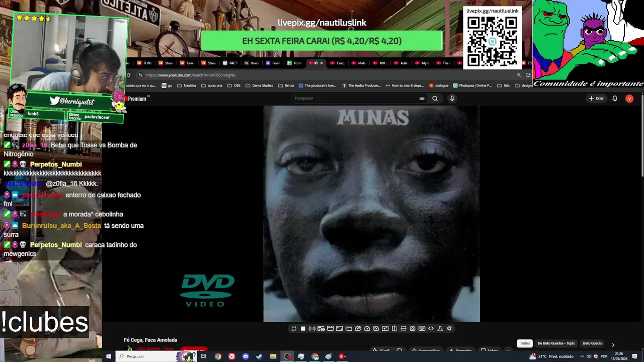The width and height of the screenshot is (644, 362).
Task: Click the camera screenshot icon below video
Action: 413,328
